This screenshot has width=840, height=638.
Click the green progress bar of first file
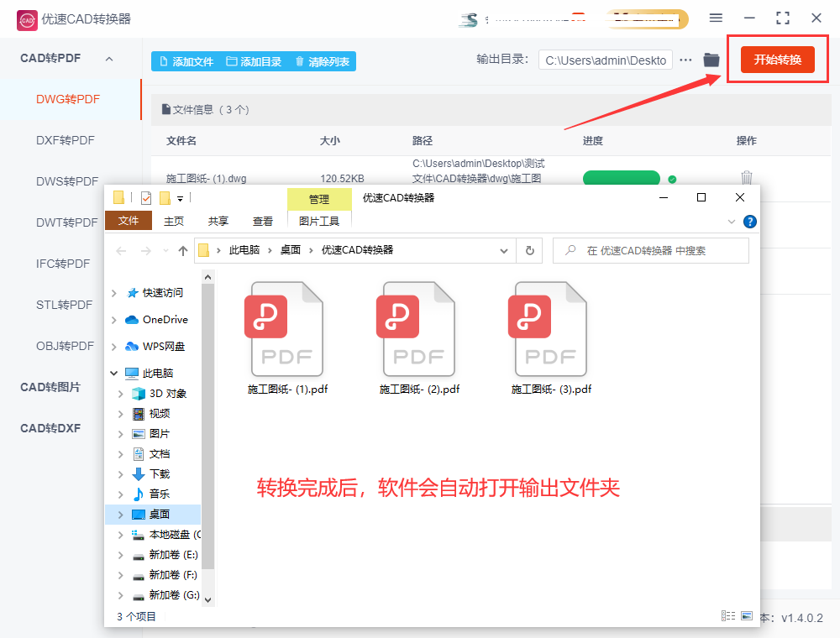(621, 178)
